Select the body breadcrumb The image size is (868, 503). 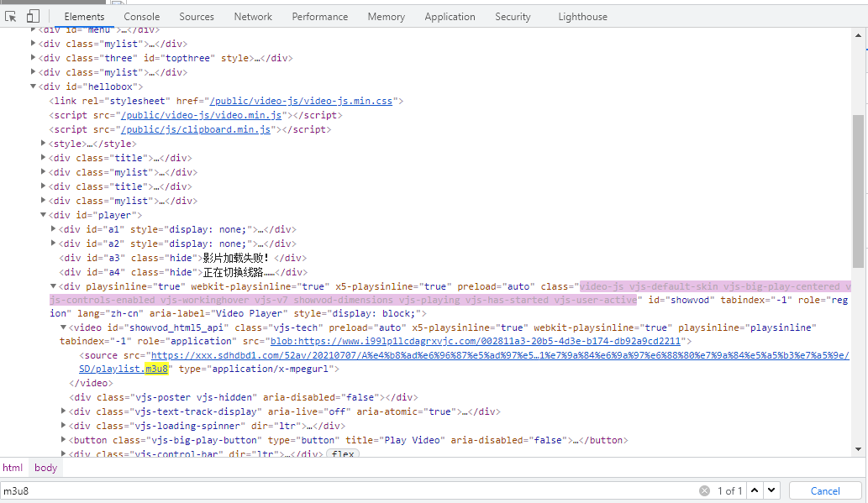point(45,468)
